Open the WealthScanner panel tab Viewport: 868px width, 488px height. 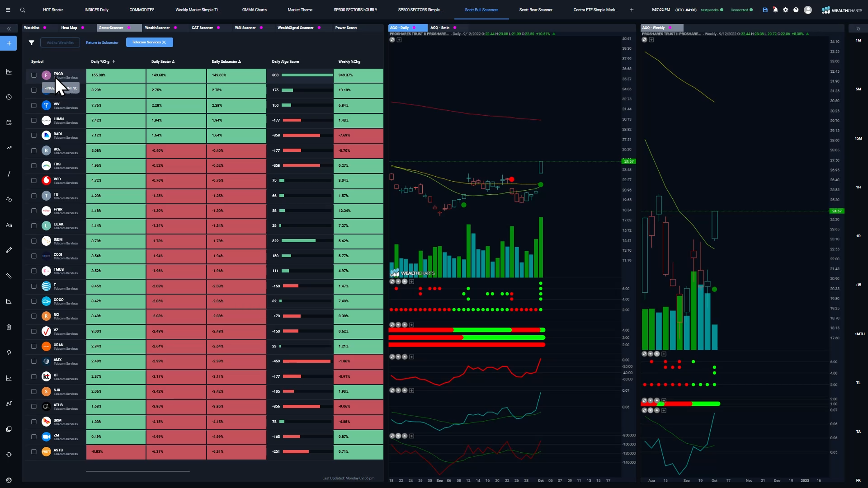(x=157, y=28)
